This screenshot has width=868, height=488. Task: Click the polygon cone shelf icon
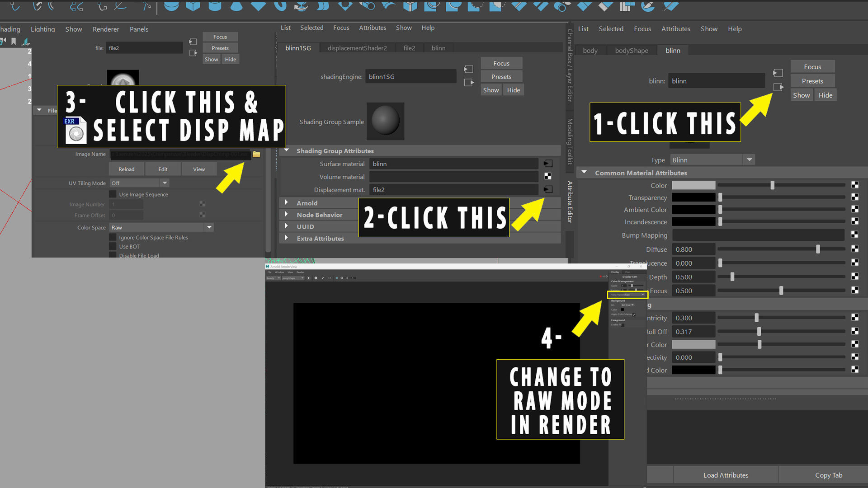tap(236, 6)
